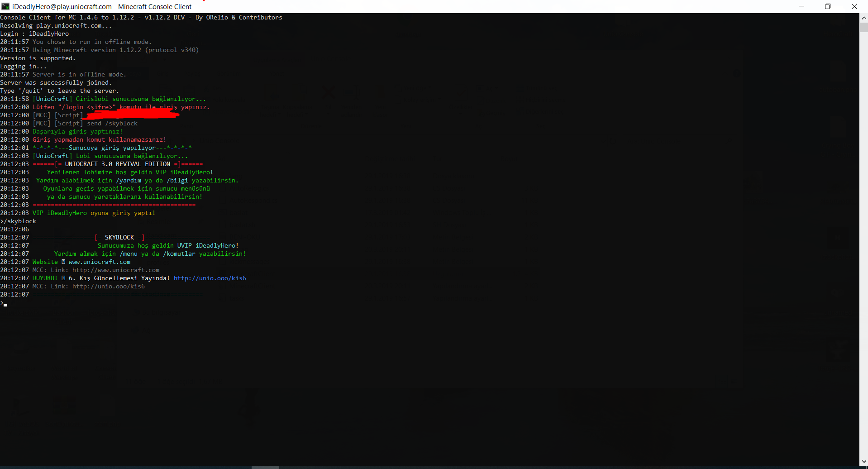Click the "Console Client for MC 1.4.6" banner line
Viewport: 868px width, 469px height.
tap(141, 17)
